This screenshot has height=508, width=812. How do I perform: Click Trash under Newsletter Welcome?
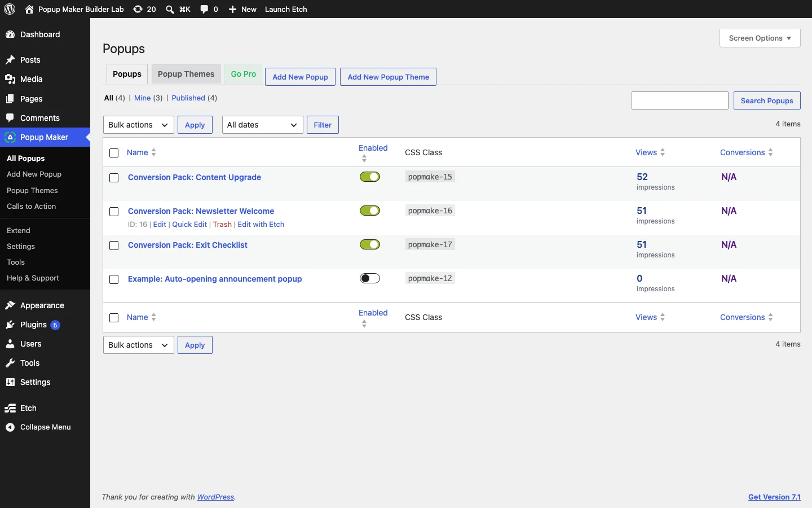point(222,225)
